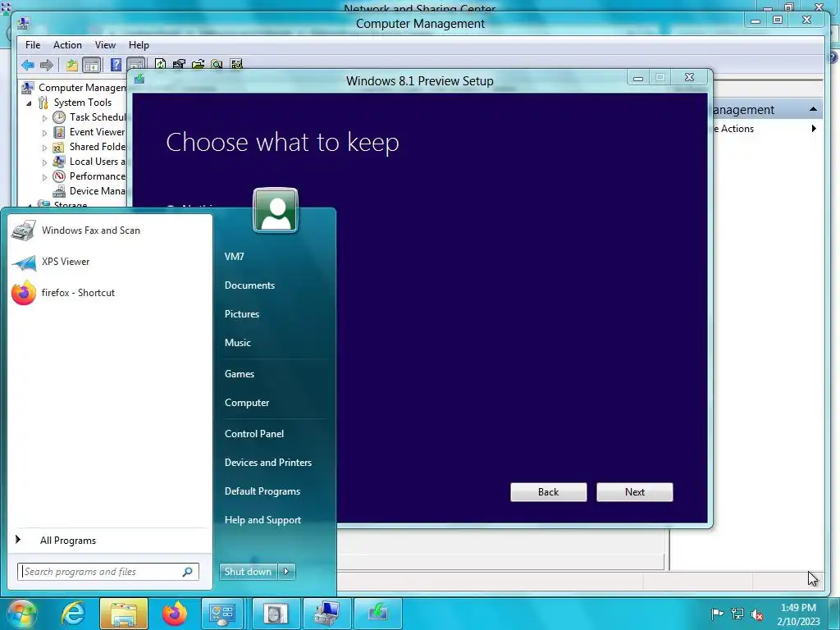Open Computer from the Start menu
The width and height of the screenshot is (840, 630).
point(247,403)
